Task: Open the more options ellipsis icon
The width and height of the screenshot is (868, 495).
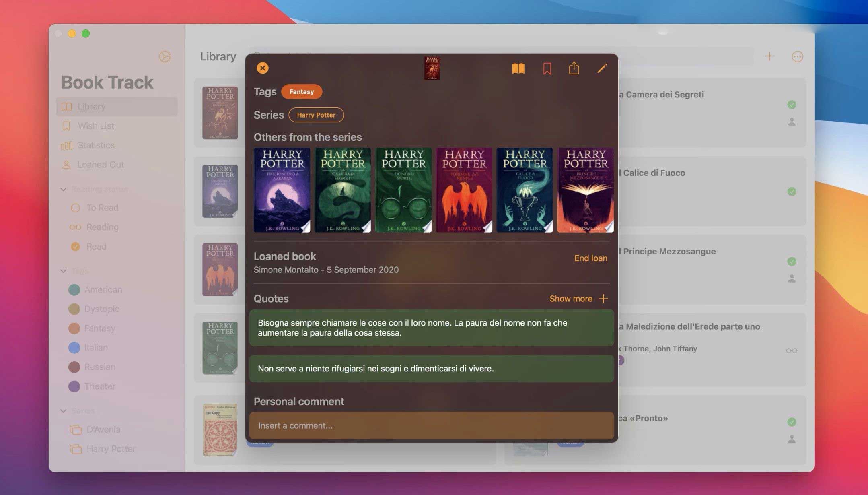Action: click(797, 57)
